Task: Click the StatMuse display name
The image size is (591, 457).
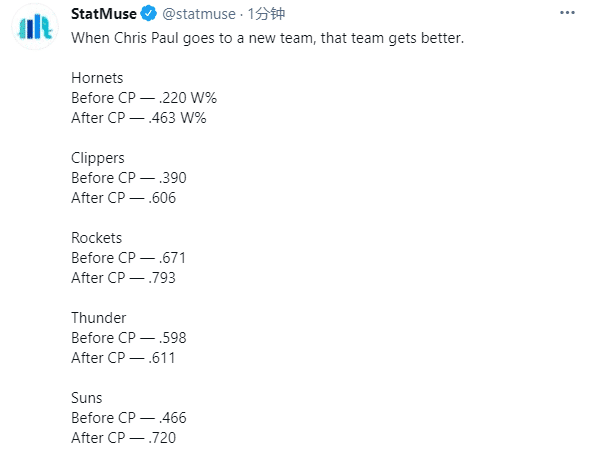Action: click(104, 14)
